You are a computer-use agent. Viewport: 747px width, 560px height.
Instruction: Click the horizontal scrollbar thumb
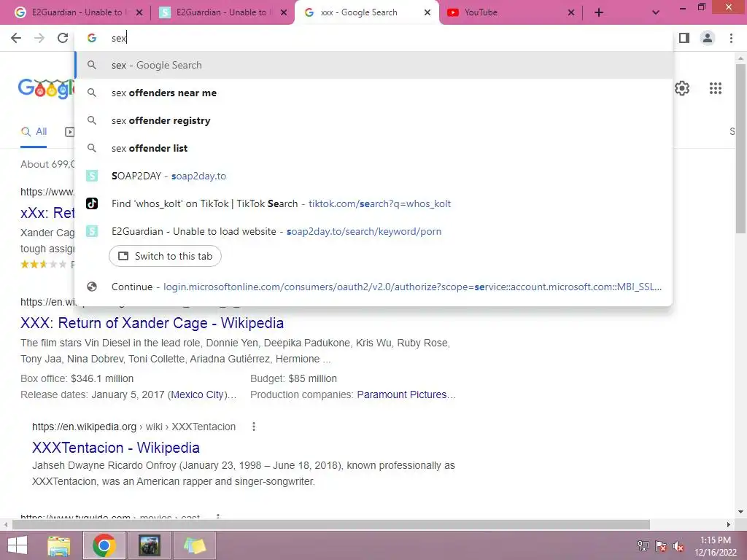pyautogui.click(x=331, y=524)
